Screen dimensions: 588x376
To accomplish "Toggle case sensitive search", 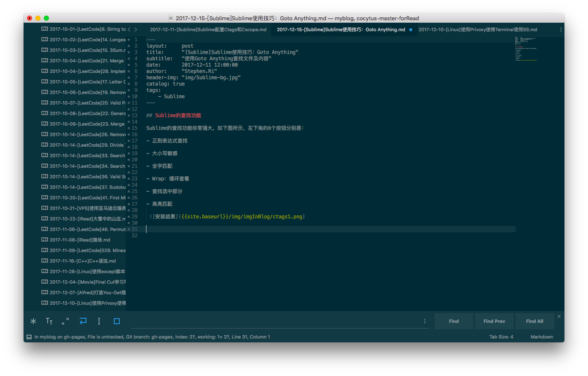I will click(49, 321).
